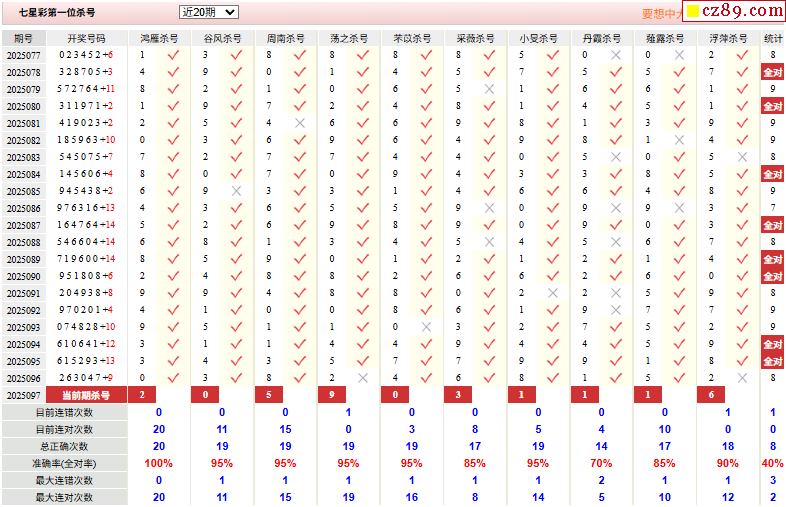
Task: Click the gray X for 丹霞杀号 in row 2025088
Action: [x=616, y=242]
